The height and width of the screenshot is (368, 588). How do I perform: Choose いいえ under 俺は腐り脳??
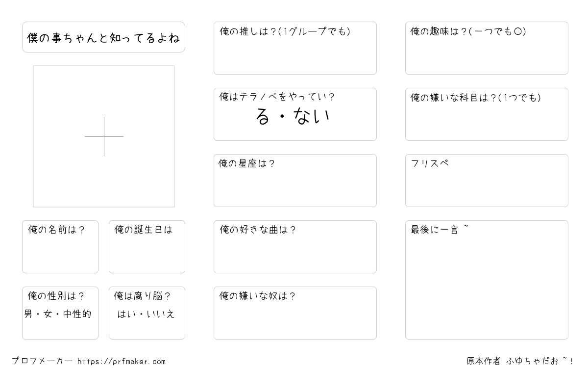[160, 314]
